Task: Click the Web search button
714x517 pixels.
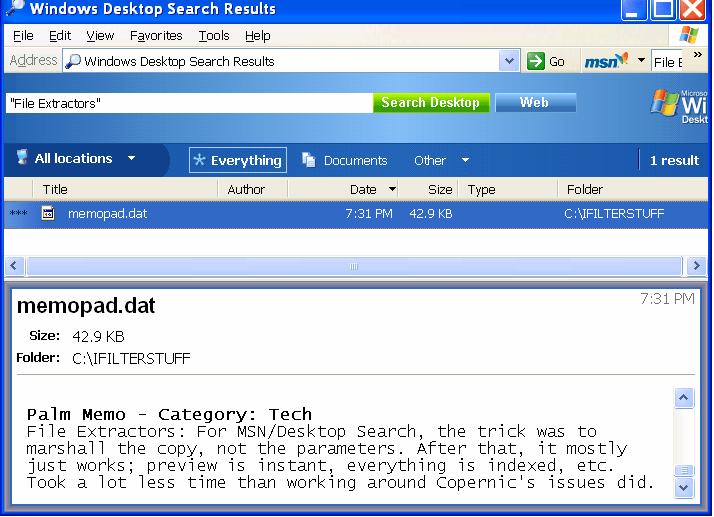Action: tap(535, 102)
